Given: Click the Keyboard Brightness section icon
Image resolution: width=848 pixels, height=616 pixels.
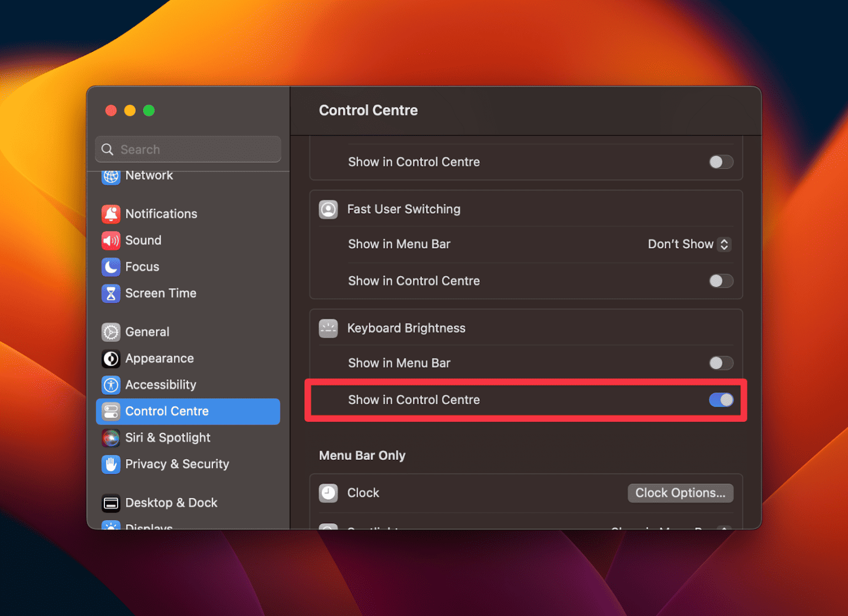Looking at the screenshot, I should [x=328, y=328].
